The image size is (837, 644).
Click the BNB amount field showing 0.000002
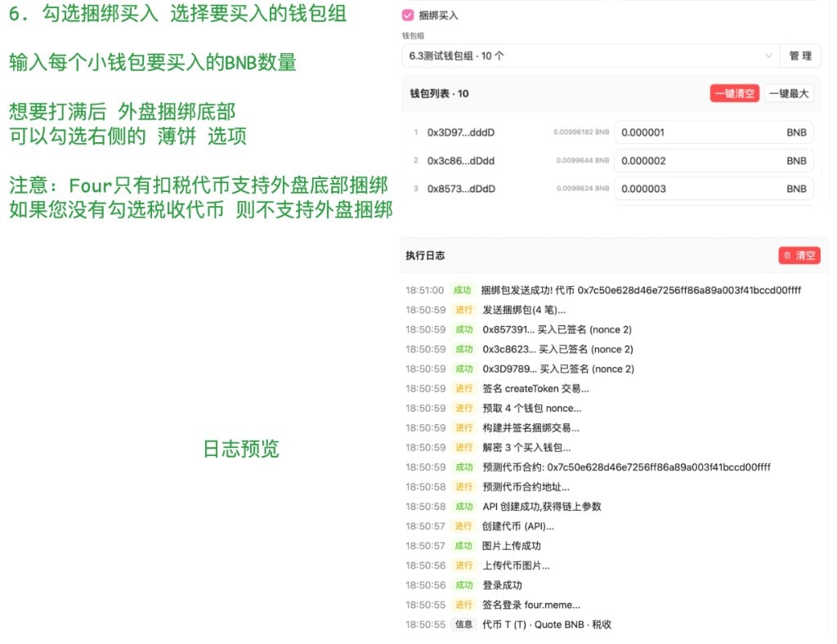pos(714,161)
